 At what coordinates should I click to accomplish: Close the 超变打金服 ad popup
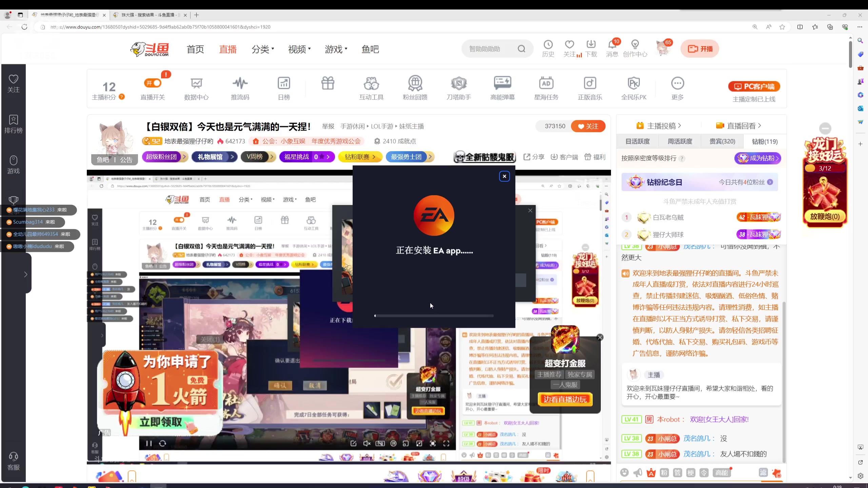click(600, 337)
